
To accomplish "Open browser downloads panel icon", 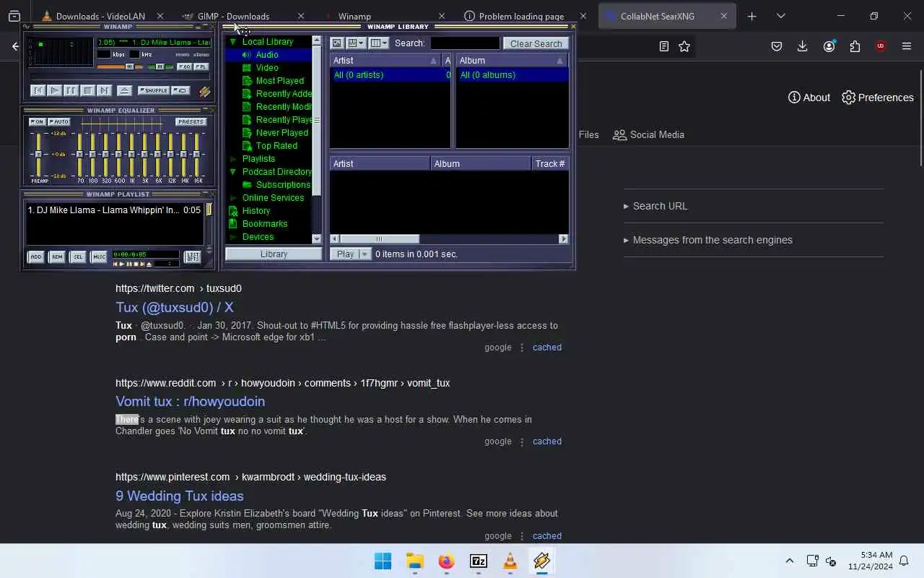I will point(802,46).
